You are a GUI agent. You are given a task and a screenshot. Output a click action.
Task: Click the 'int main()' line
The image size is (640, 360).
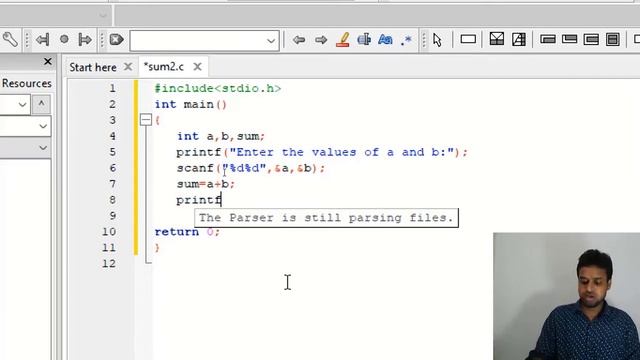(190, 104)
